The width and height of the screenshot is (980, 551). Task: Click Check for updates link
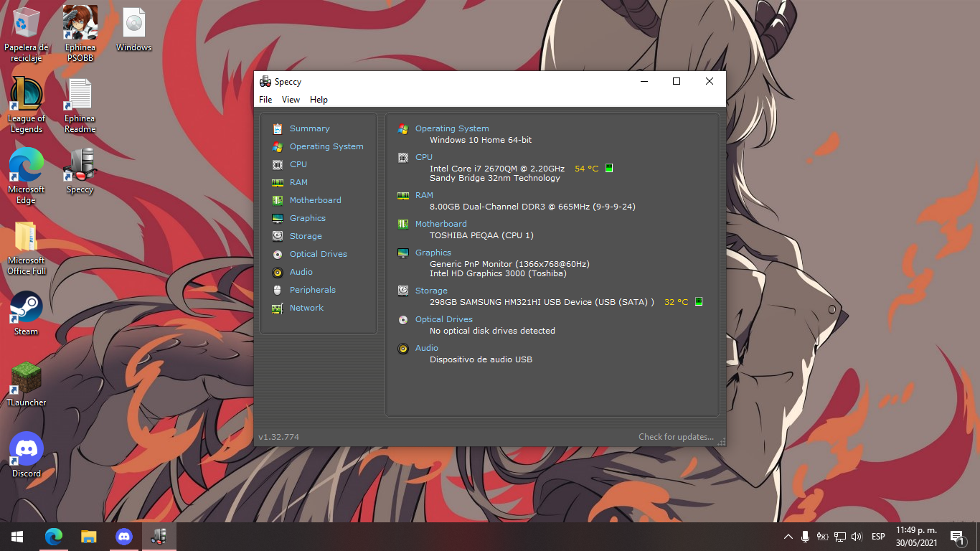[676, 437]
